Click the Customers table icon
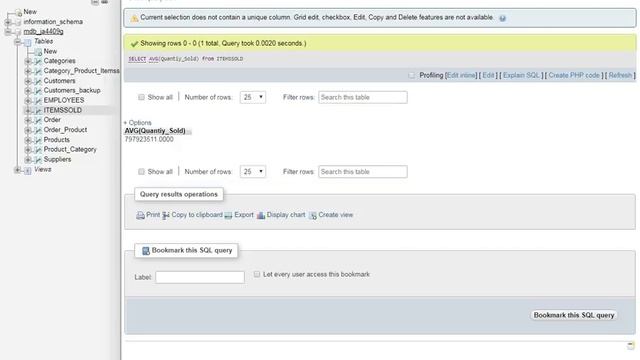Image resolution: width=640 pixels, height=360 pixels. click(x=38, y=81)
